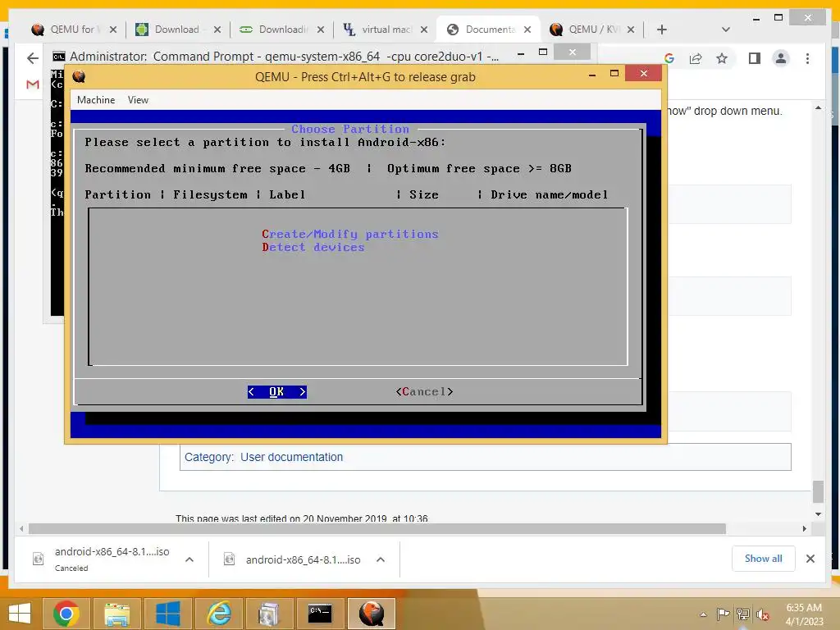Bookmark this page with the star
Screen dimensions: 840x630
722,58
